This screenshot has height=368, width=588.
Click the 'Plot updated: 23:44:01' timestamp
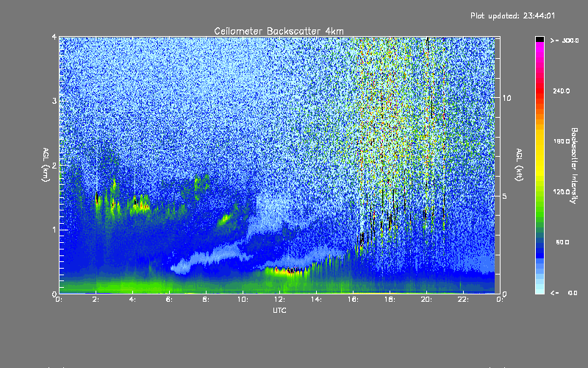point(512,15)
